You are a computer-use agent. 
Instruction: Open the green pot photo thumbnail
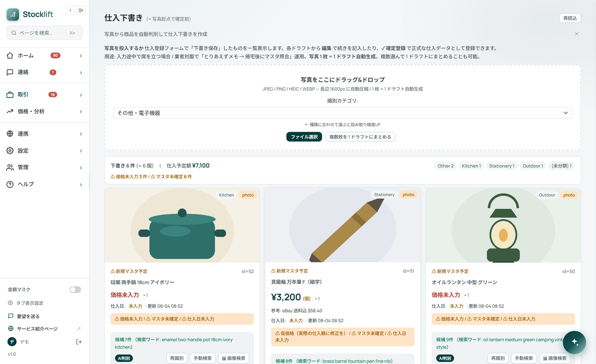[182, 225]
